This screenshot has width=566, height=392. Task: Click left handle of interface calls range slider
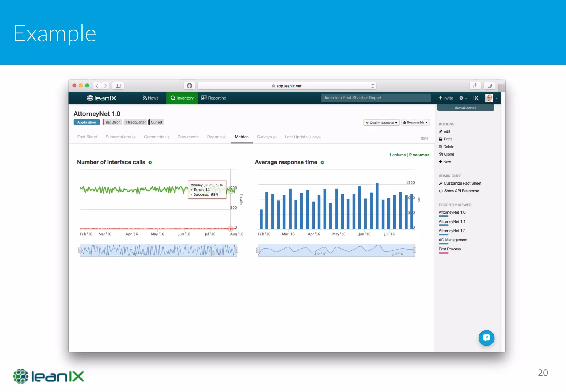80,250
